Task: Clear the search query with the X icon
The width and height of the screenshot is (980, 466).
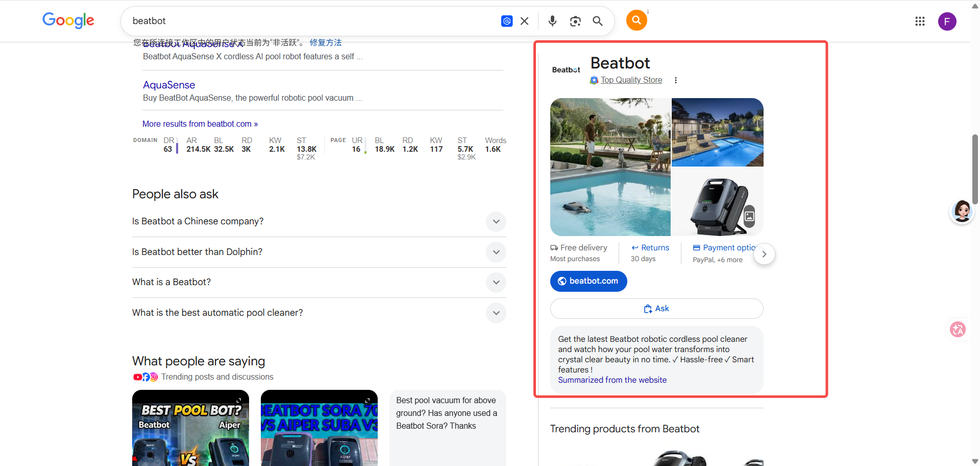Action: (525, 21)
